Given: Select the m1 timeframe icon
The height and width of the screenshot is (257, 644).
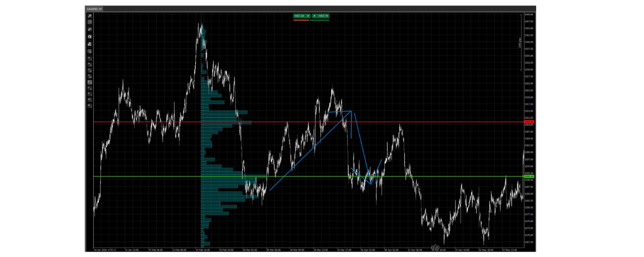Looking at the screenshot, I should (x=89, y=58).
